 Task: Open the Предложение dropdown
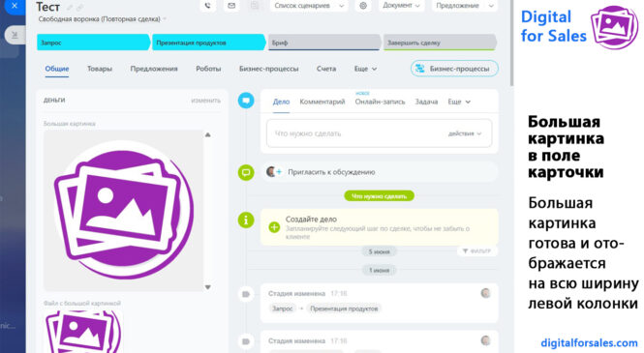465,6
